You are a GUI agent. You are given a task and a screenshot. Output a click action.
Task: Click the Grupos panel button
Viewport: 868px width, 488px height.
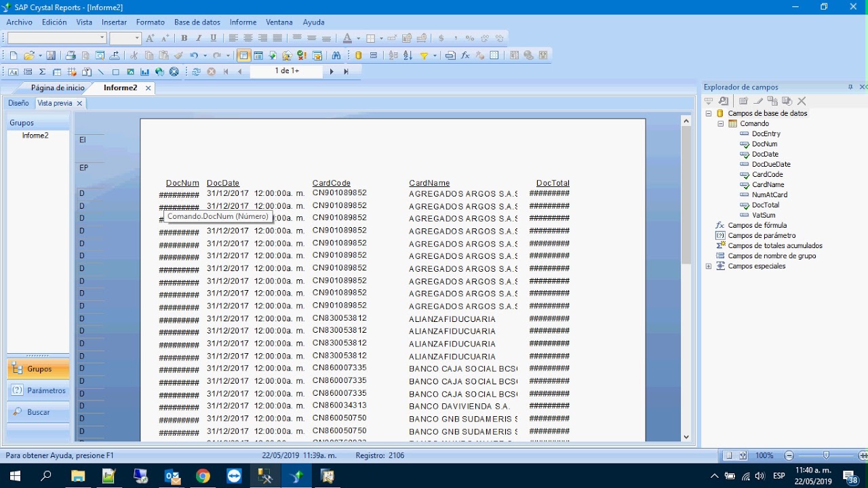[x=39, y=369]
